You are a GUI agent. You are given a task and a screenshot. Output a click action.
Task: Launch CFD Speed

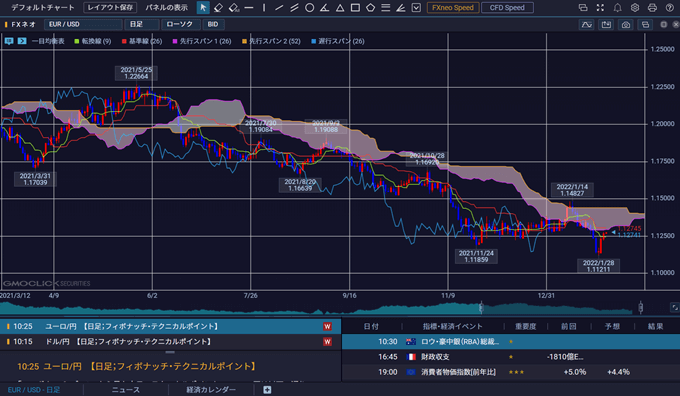click(507, 7)
